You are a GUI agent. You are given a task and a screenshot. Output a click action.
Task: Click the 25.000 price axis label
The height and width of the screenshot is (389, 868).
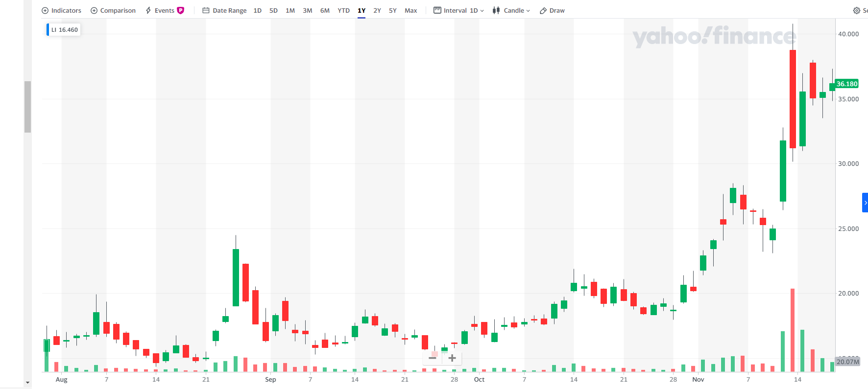coord(848,229)
